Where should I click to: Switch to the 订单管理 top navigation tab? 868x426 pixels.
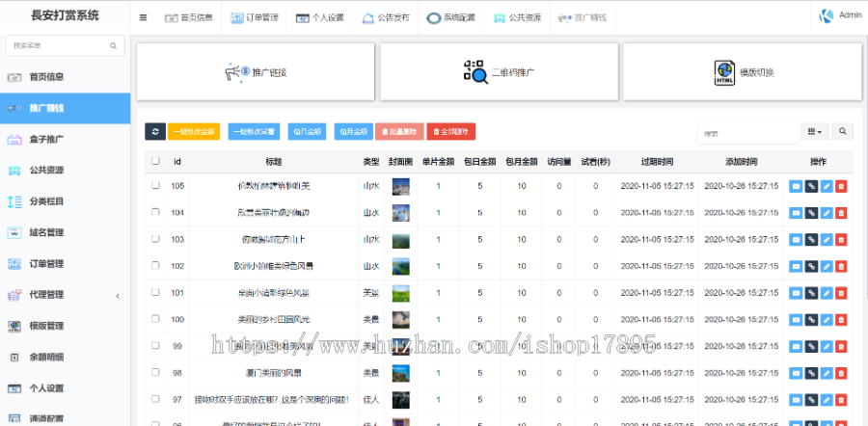[254, 17]
